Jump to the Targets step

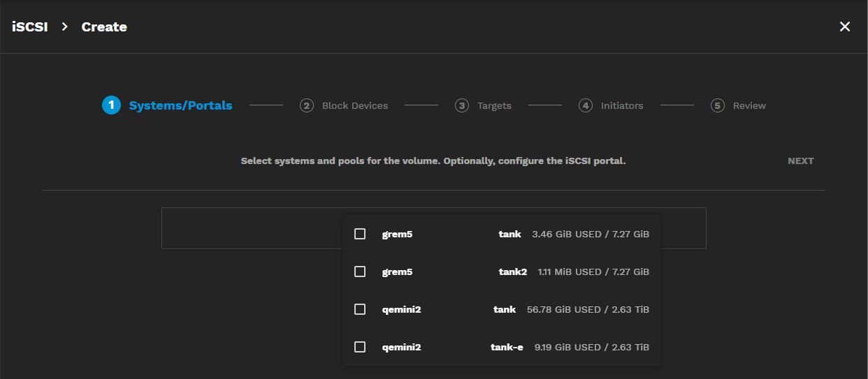coord(494,105)
